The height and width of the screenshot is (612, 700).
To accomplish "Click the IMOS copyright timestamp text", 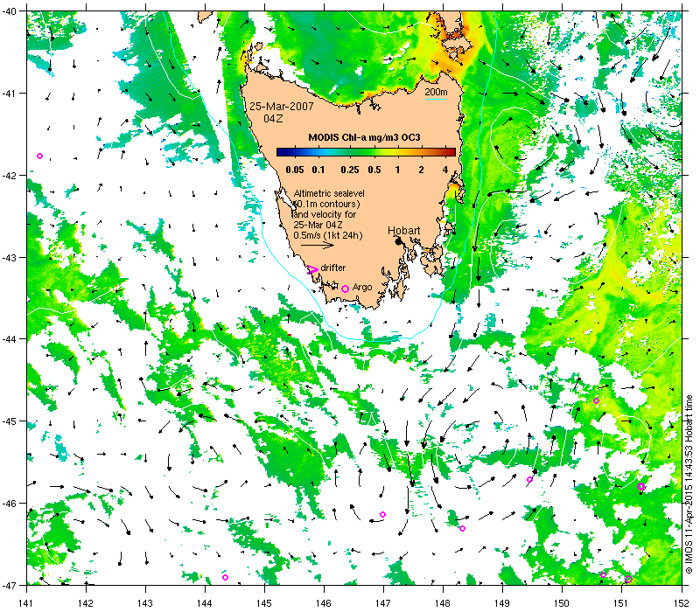I will 688,485.
